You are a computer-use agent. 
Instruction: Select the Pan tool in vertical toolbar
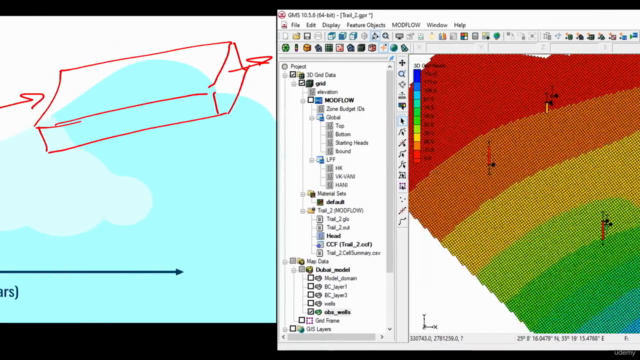point(402,63)
